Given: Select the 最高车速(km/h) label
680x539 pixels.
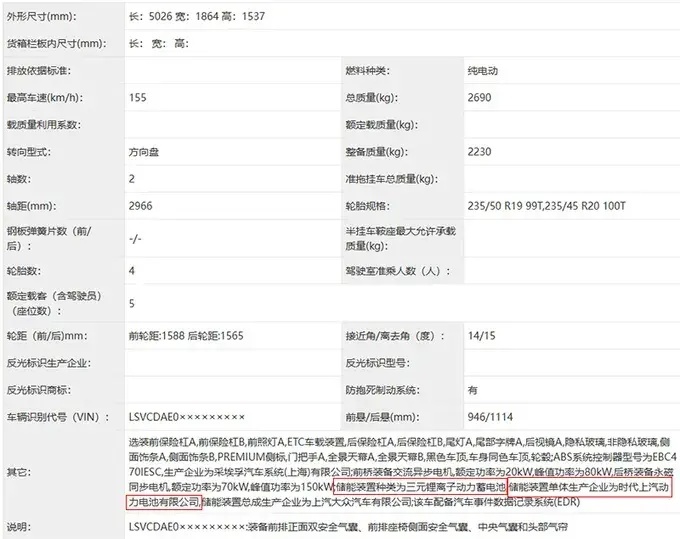Looking at the screenshot, I should 44,98.
